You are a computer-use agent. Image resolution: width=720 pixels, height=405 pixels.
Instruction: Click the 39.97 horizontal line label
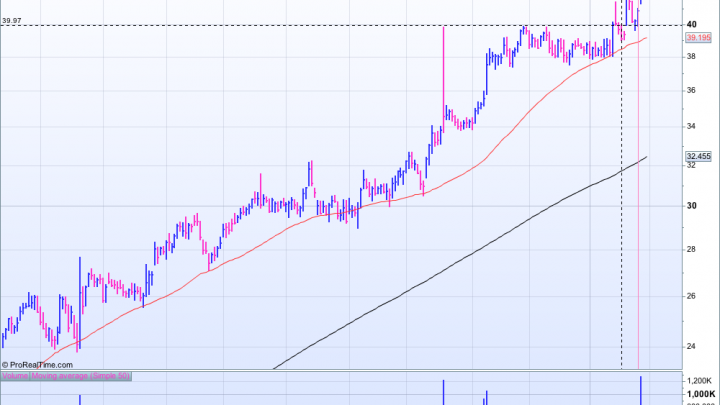coord(11,21)
